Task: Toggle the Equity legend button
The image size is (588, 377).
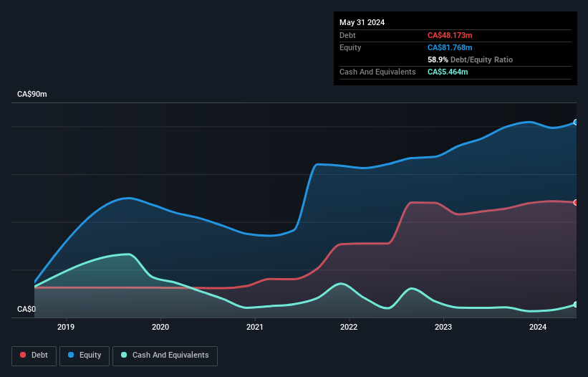Action: [x=85, y=355]
